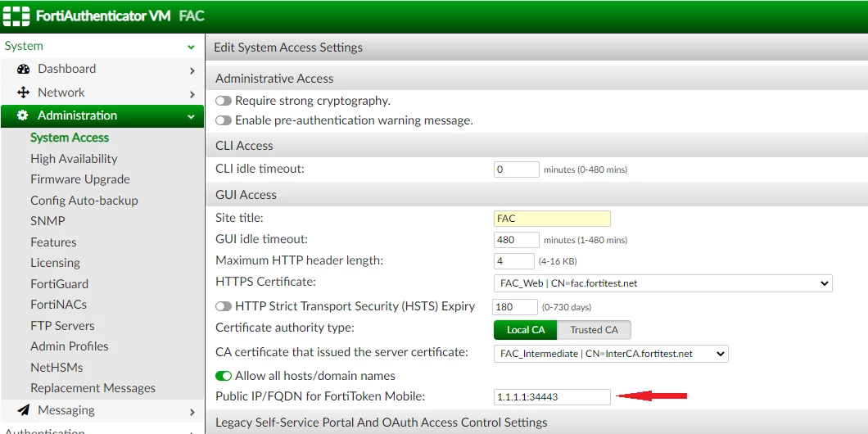Click Maximum HTTP header length field
The height and width of the screenshot is (434, 868).
pos(513,260)
